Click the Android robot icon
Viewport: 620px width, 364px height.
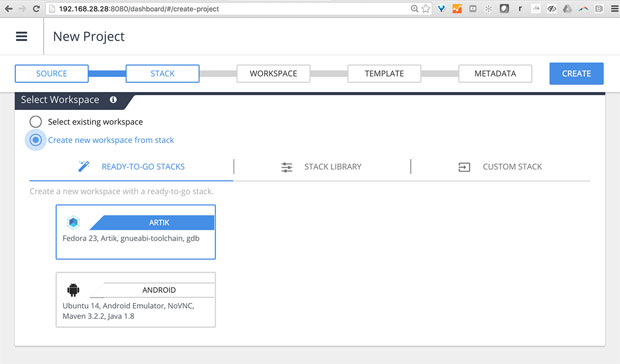pyautogui.click(x=73, y=290)
